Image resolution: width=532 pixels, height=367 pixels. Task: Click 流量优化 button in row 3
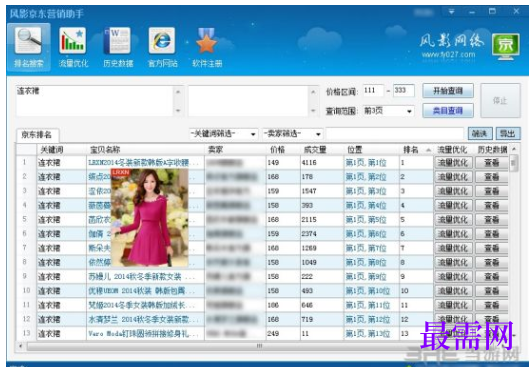(453, 191)
